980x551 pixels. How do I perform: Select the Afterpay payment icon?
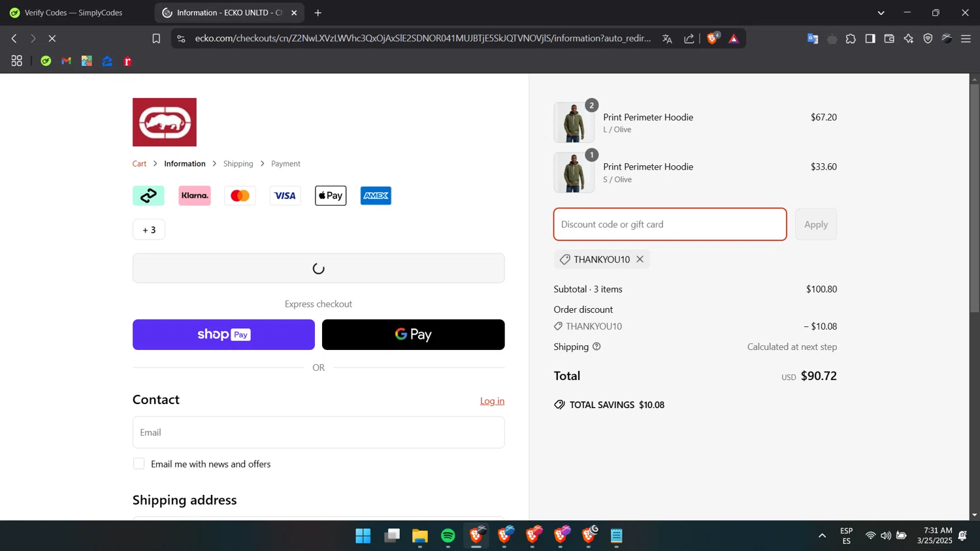[148, 195]
